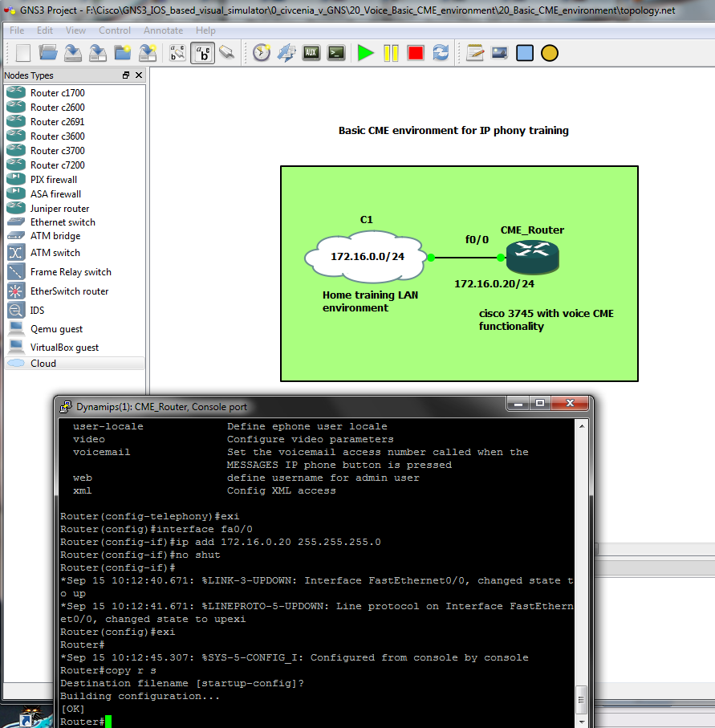Undock the Nodes Types panel
This screenshot has height=728, width=715.
126,75
